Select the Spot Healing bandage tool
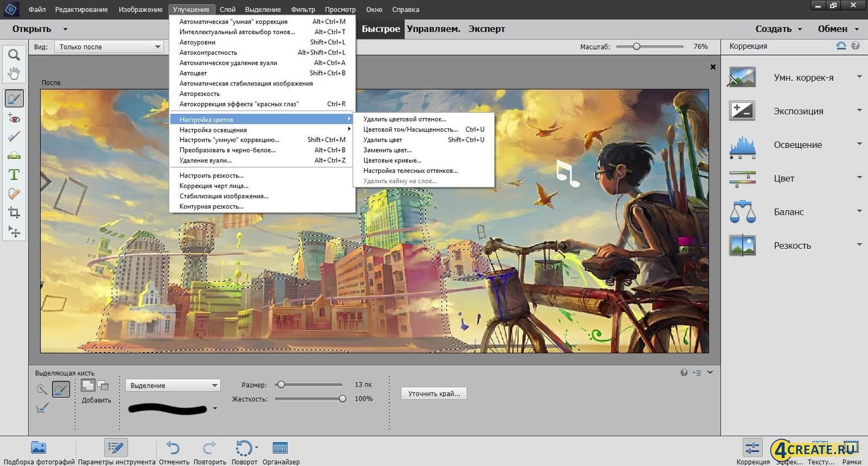This screenshot has width=868, height=466. tap(14, 194)
